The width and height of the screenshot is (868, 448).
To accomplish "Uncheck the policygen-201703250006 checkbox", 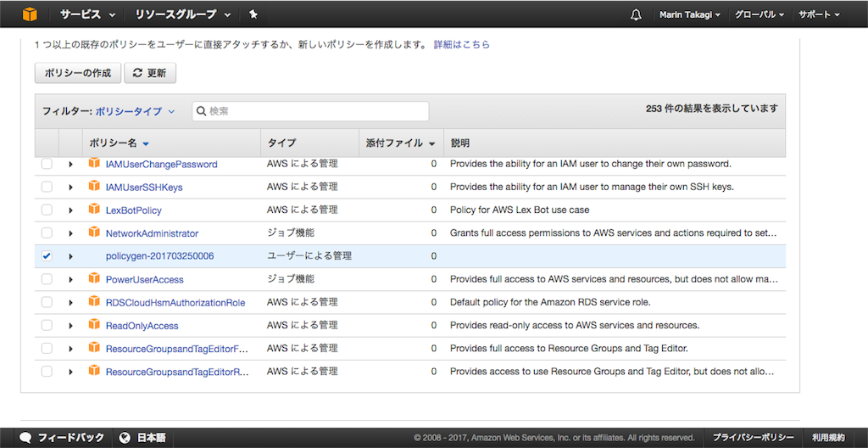I will pos(47,256).
